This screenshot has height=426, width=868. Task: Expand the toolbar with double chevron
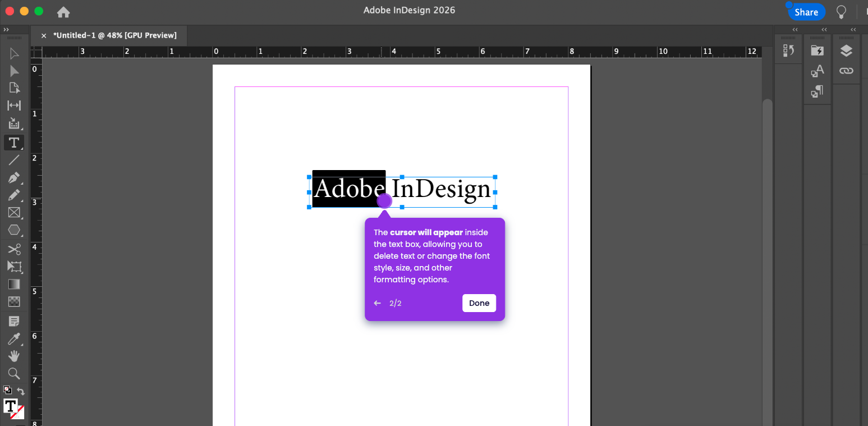pos(6,29)
